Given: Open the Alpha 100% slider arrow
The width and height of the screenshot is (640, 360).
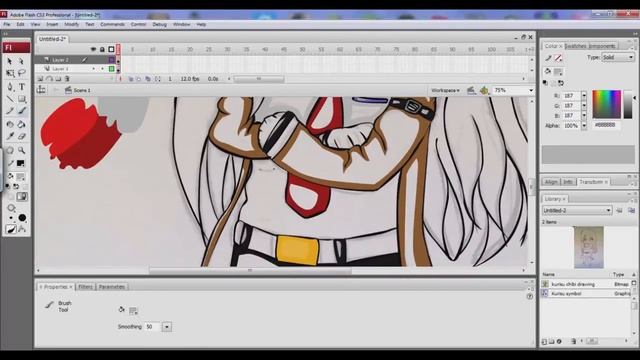Looking at the screenshot, I should tap(584, 126).
